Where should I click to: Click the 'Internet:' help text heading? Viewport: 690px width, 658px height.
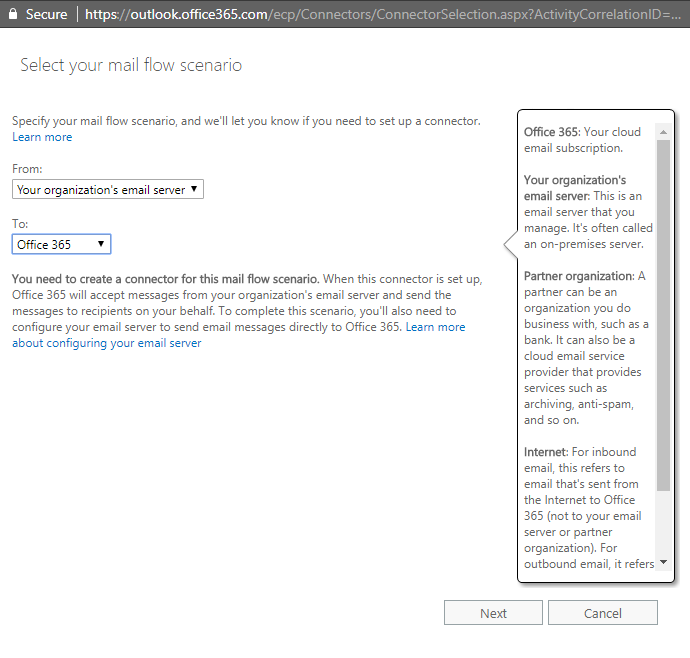point(546,452)
